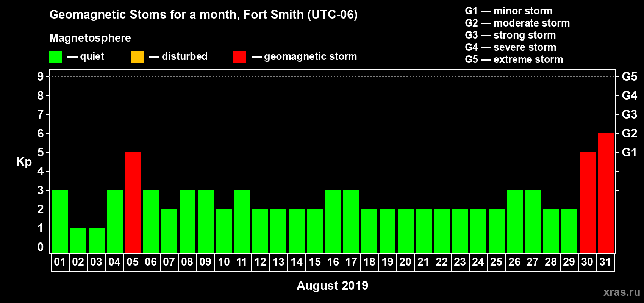The image size is (644, 303).
Task: Click the green bar for day 09
Action: (x=206, y=222)
